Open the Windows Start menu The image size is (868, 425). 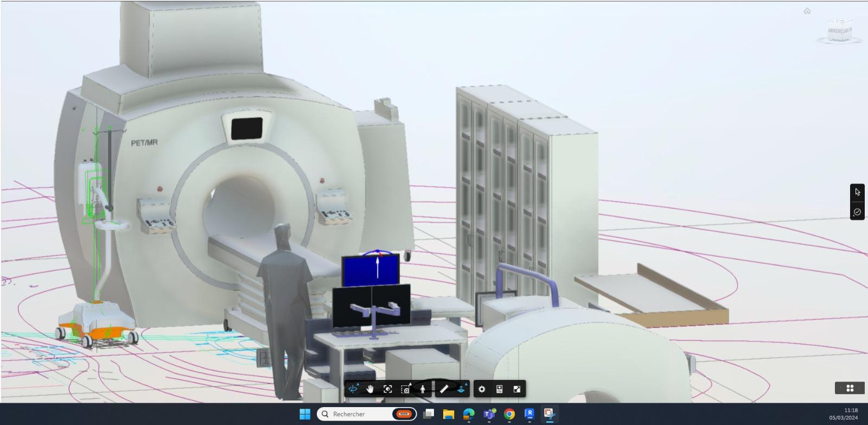tap(305, 414)
